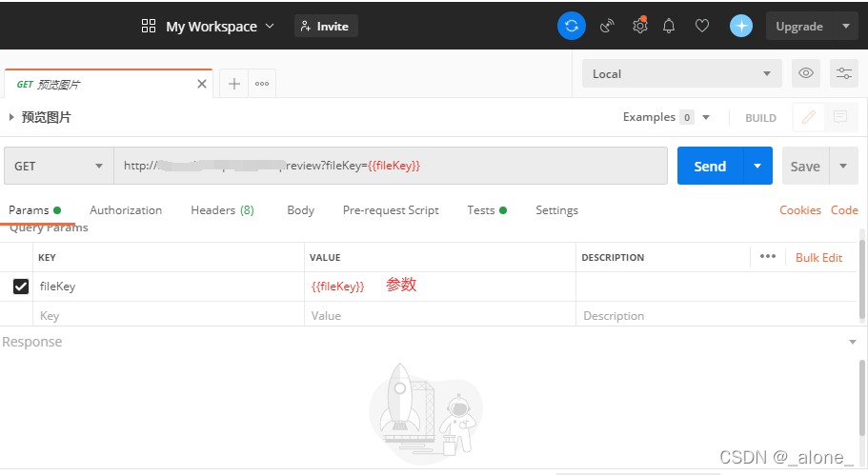Open the Body tab
The width and height of the screenshot is (868, 475).
coord(300,210)
